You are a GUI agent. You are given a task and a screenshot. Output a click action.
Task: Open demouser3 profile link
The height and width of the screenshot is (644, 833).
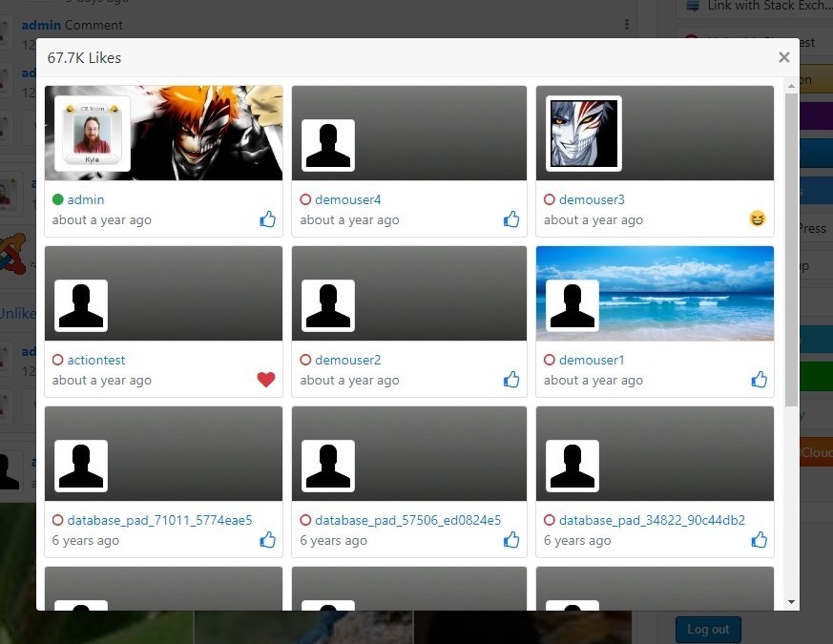click(592, 199)
